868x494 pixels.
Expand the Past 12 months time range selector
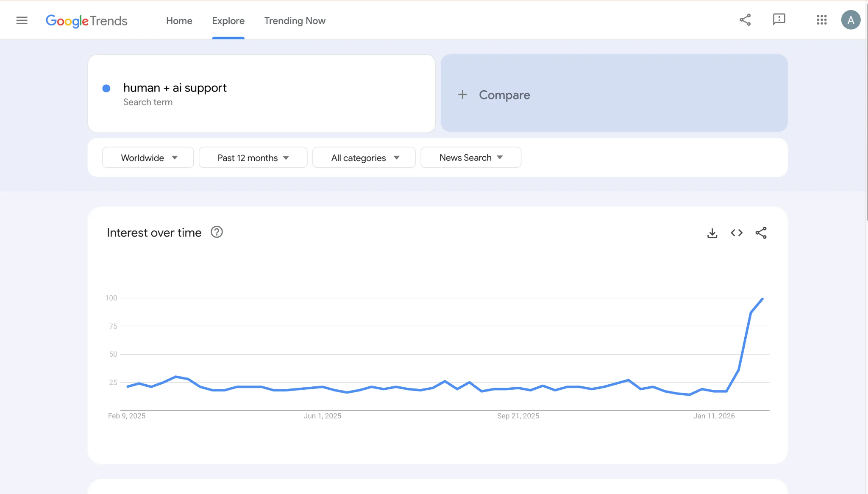[x=253, y=157]
